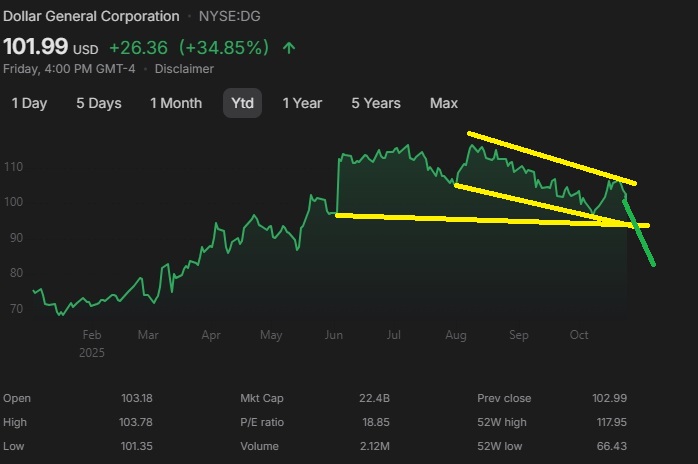698x464 pixels.
Task: Click the P/E ratio label
Action: click(x=262, y=422)
